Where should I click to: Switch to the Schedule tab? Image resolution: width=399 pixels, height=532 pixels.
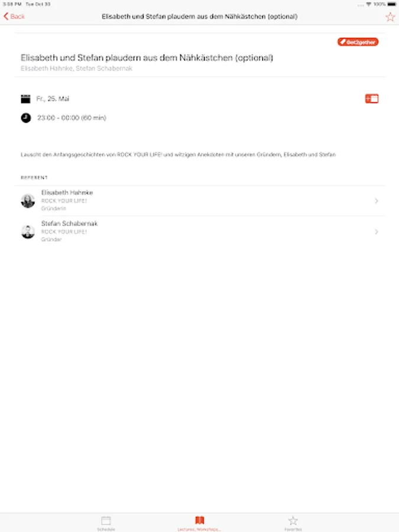click(106, 523)
